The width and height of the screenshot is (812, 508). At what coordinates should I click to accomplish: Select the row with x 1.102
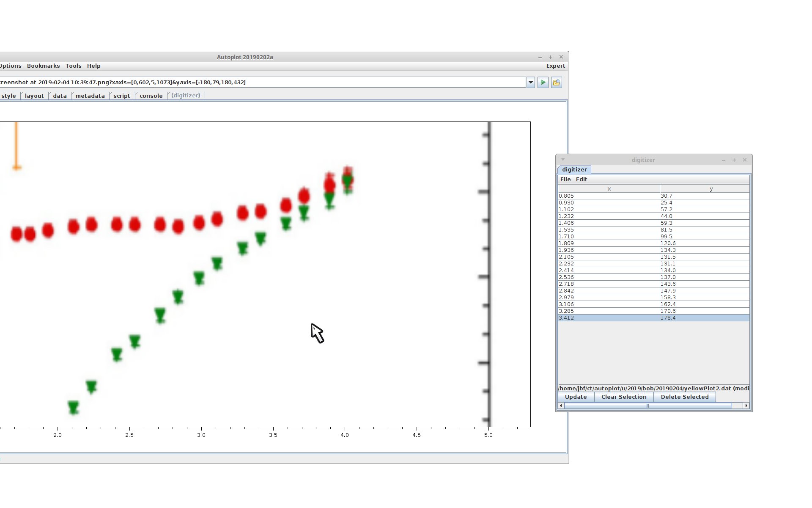pos(654,210)
